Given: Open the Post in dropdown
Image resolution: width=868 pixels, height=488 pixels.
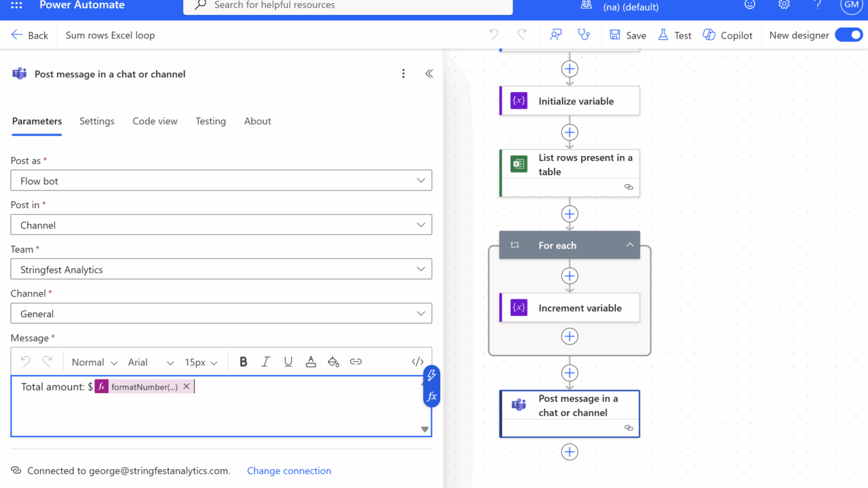Looking at the screenshot, I should pyautogui.click(x=221, y=225).
